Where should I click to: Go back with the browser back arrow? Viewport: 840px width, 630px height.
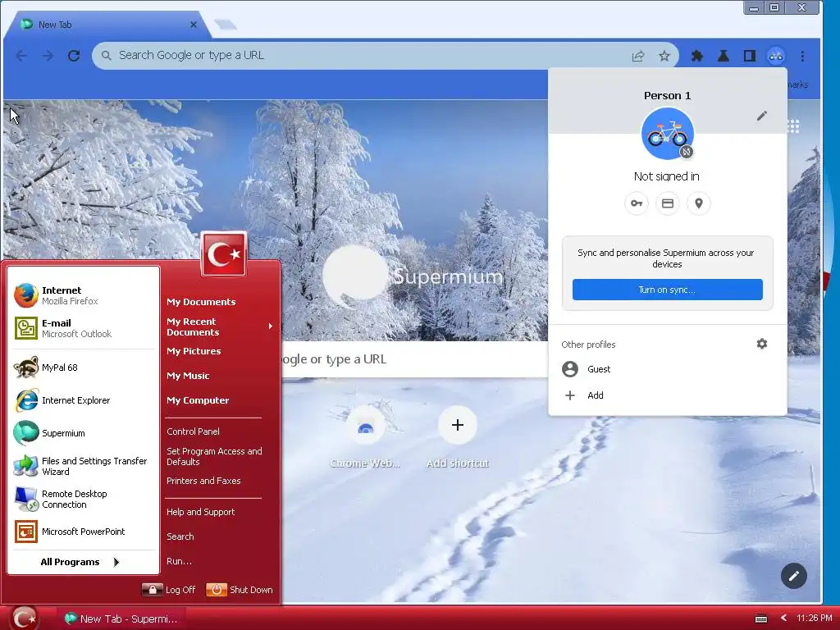(21, 56)
